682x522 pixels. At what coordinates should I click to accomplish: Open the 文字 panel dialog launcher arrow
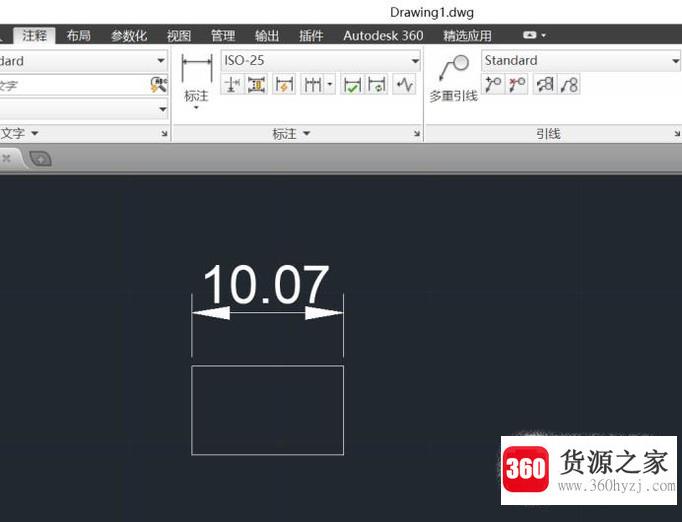point(164,134)
